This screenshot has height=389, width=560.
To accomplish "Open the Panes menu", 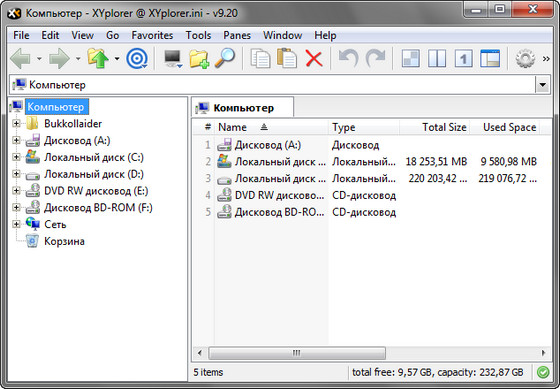I will (x=237, y=35).
